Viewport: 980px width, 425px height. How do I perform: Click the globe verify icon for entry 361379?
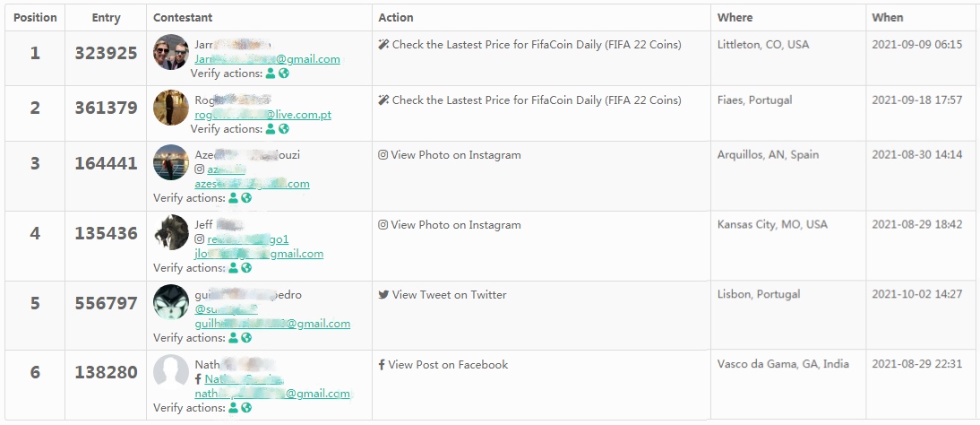pos(284,129)
